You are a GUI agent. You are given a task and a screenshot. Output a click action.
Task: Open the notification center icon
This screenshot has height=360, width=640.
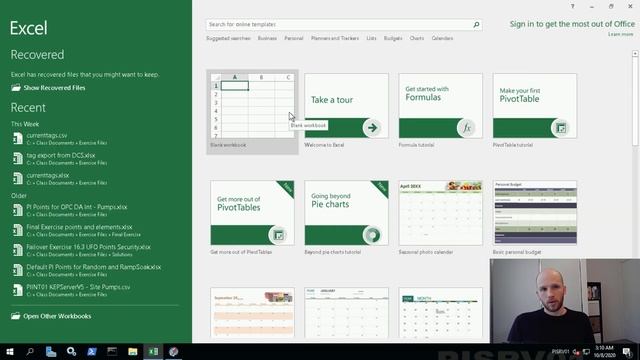click(x=627, y=351)
